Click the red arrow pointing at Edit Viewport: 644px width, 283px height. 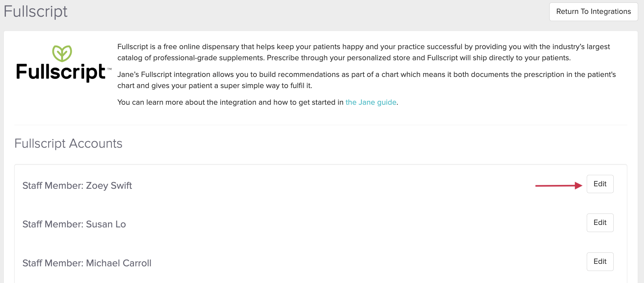558,185
